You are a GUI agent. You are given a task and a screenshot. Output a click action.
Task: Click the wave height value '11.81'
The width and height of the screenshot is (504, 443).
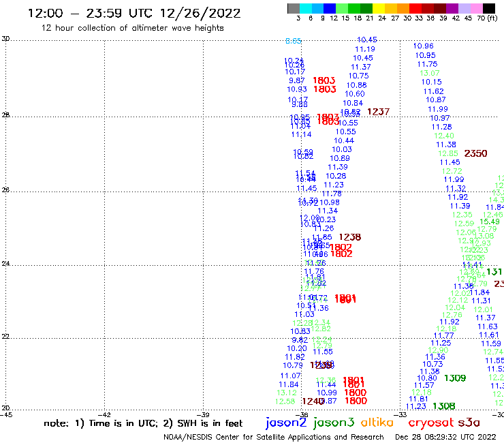(x=418, y=399)
